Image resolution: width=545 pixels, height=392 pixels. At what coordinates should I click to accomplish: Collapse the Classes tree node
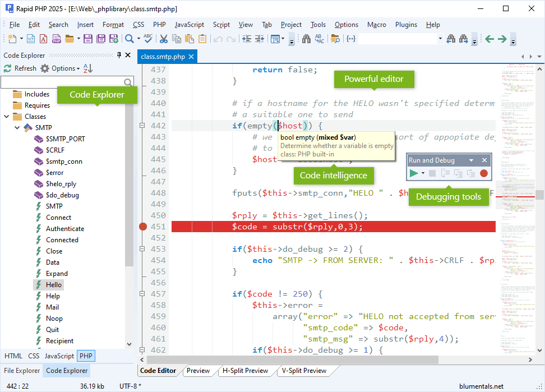(7, 117)
